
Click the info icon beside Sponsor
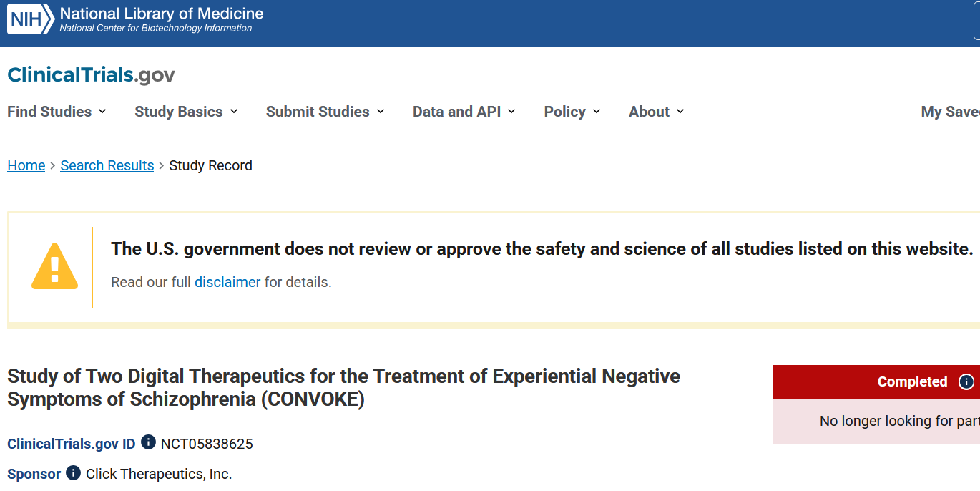tap(74, 472)
